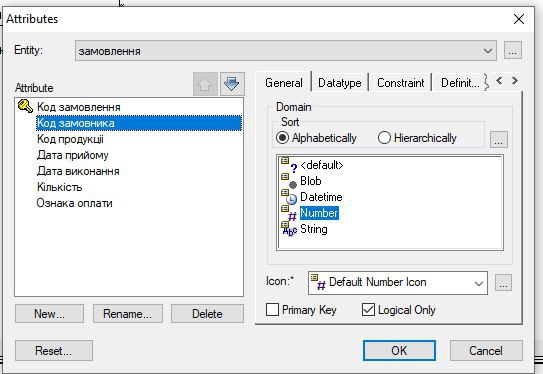Switch to the General tab
Viewport: 543px width, 374px height.
(284, 83)
